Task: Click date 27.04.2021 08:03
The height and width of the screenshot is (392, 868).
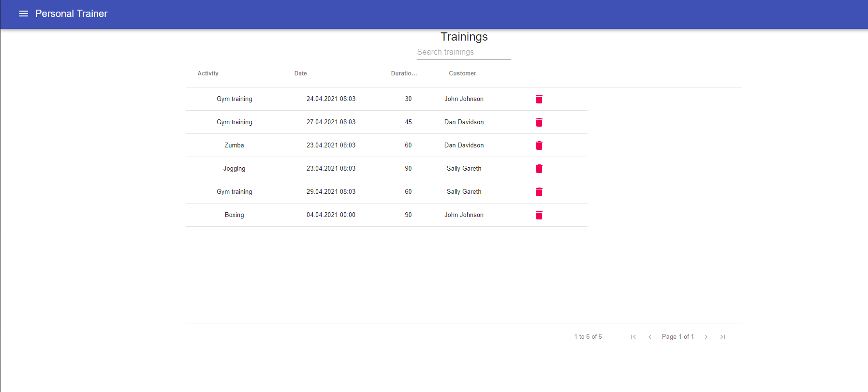Action: 331,122
